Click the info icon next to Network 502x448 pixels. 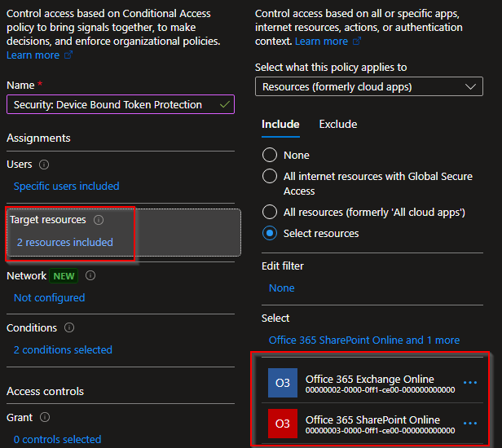(90, 276)
